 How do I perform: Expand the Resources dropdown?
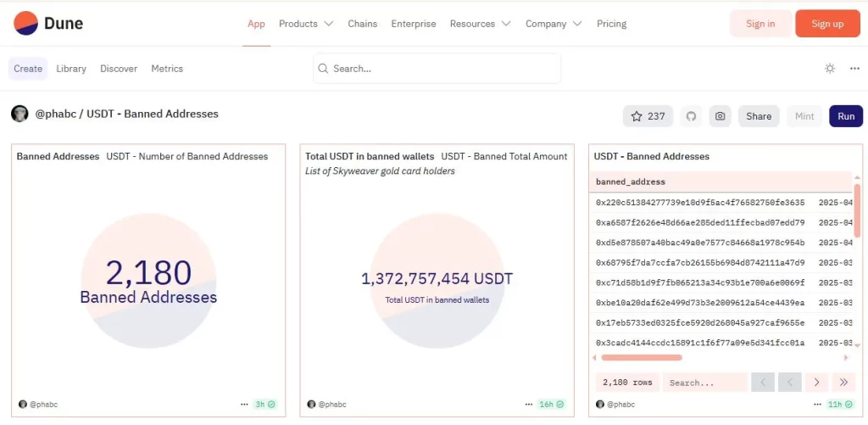(x=481, y=24)
